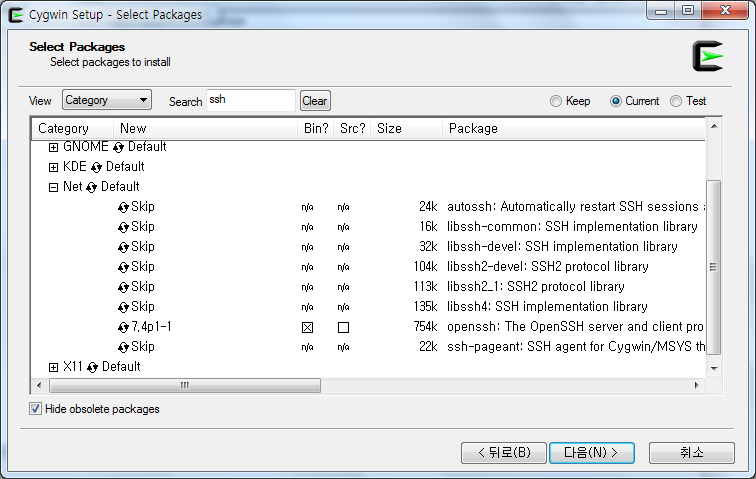
Task: Click into the Search field containing ssh
Action: [x=251, y=100]
